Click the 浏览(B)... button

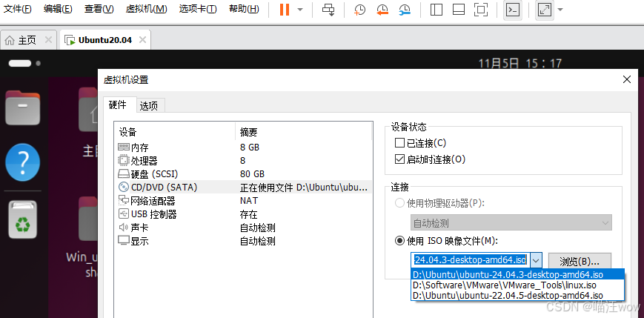pyautogui.click(x=580, y=260)
